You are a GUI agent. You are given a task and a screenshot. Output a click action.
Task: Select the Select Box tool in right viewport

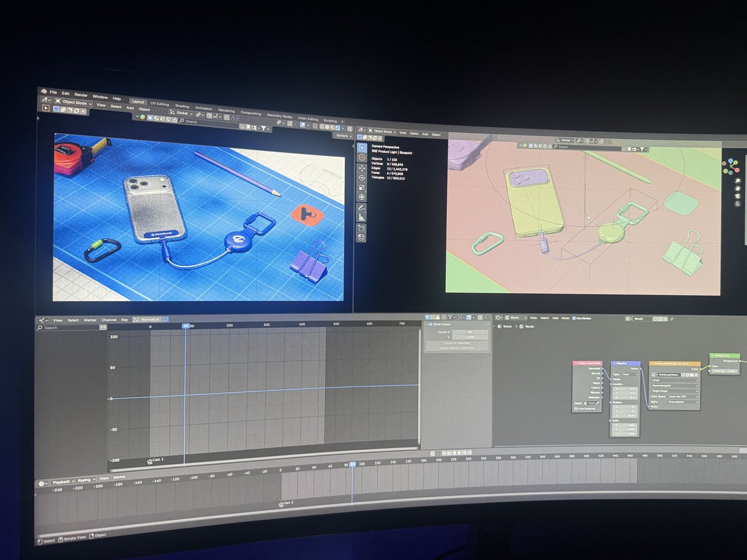[362, 147]
